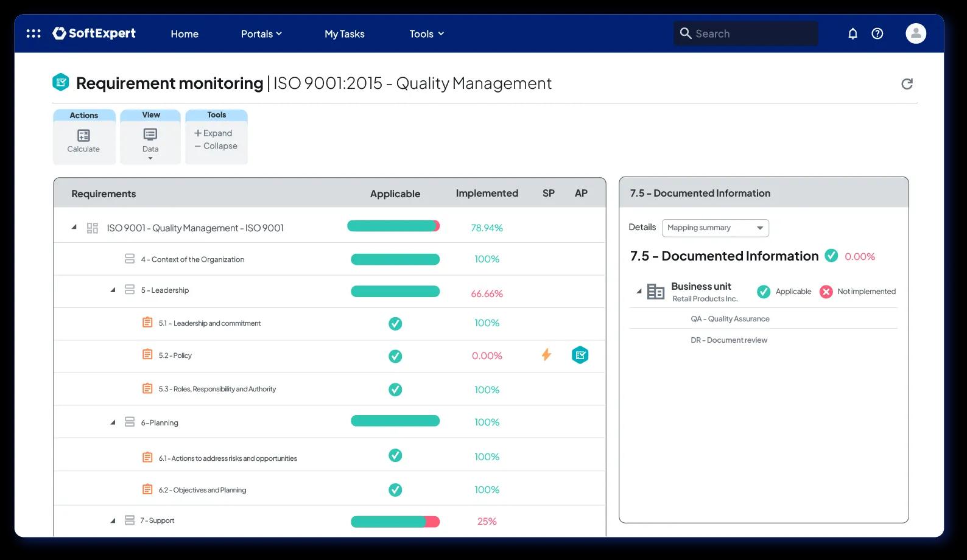Toggle applicable check for 5.3 Roles, Responsibility and Authority
The width and height of the screenshot is (967, 560).
395,390
